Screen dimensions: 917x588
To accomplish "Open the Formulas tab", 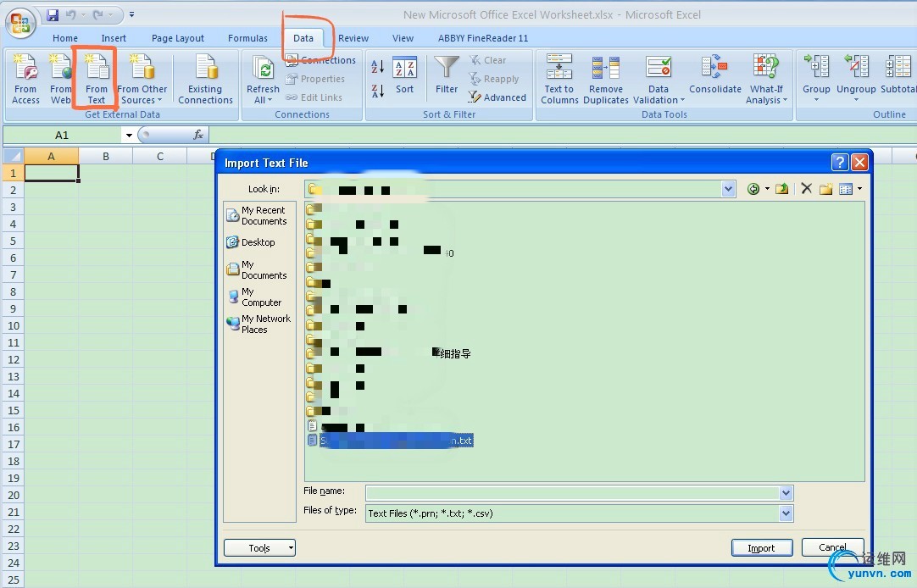I will point(248,38).
